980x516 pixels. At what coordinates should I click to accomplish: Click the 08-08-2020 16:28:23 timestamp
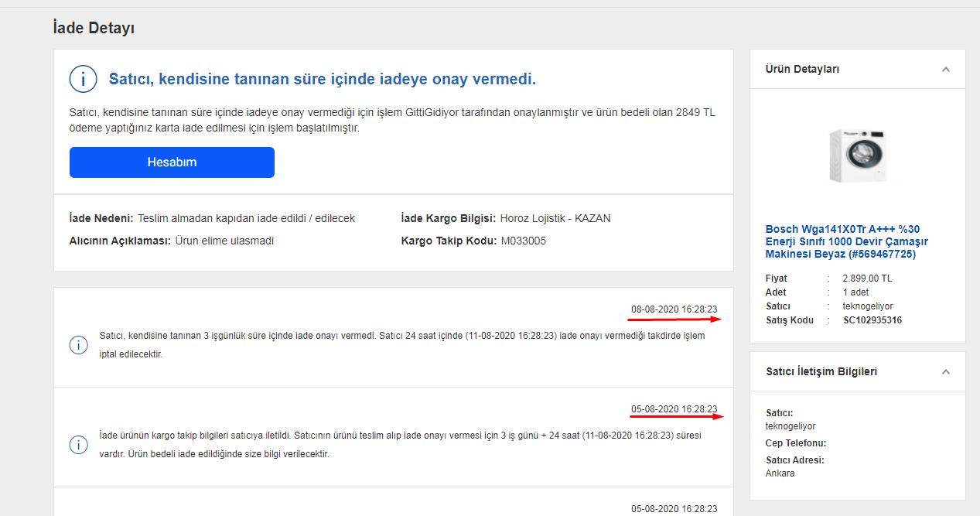click(x=674, y=309)
